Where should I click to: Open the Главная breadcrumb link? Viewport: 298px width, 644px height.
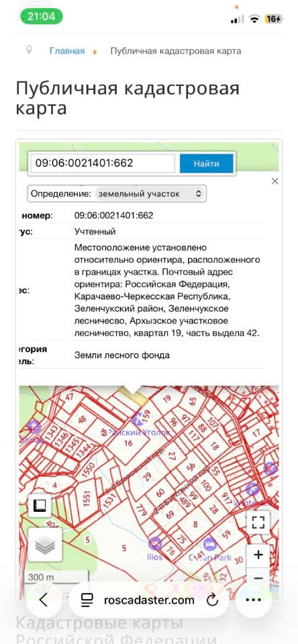coord(67,51)
